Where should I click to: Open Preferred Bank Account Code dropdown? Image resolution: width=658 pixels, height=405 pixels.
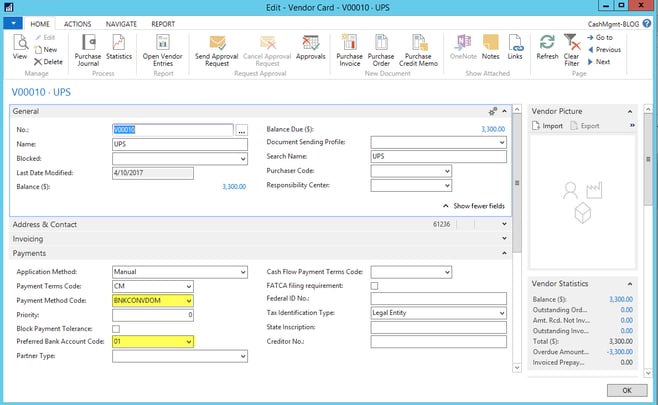[188, 342]
